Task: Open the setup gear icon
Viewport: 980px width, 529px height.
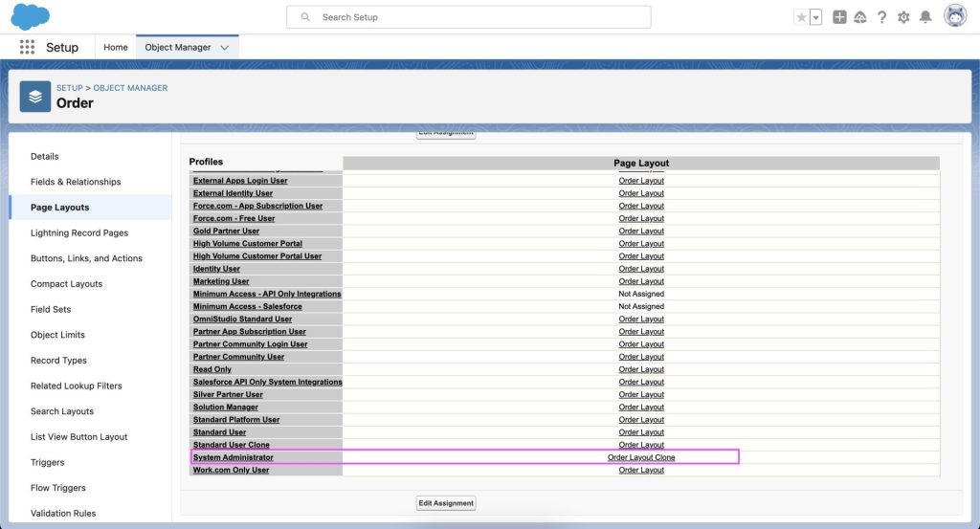Action: pos(903,17)
